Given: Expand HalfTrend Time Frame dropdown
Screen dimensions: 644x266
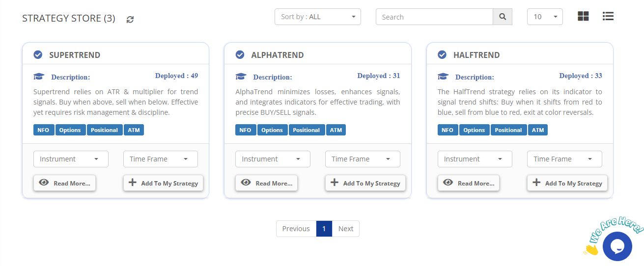Looking at the screenshot, I should 564,159.
